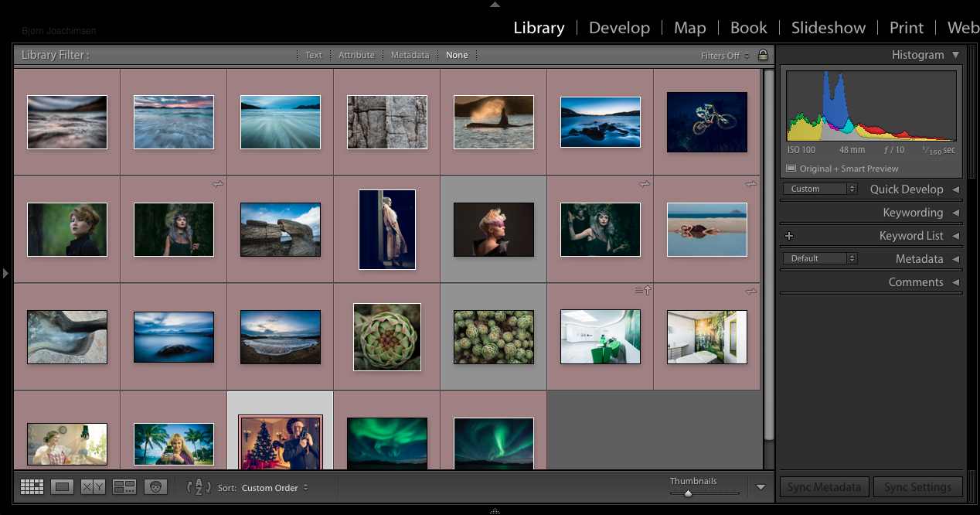Click the Sync Metadata button
The image size is (980, 515).
tap(824, 487)
